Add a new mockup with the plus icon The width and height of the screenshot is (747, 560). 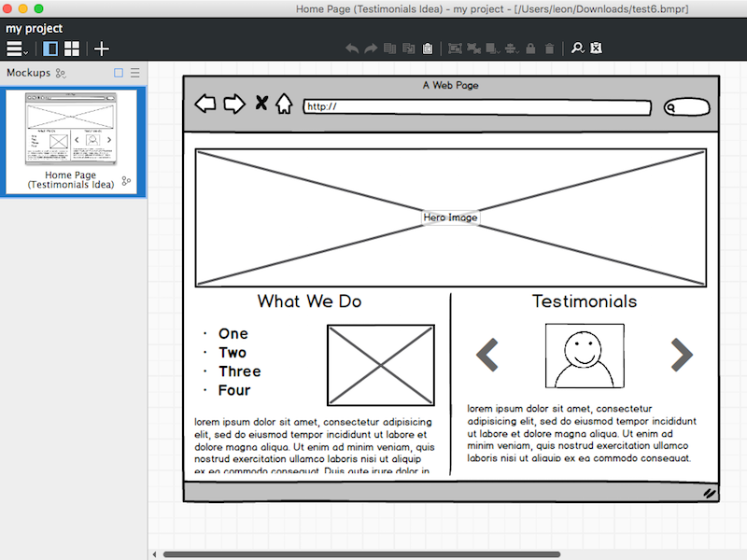[101, 49]
